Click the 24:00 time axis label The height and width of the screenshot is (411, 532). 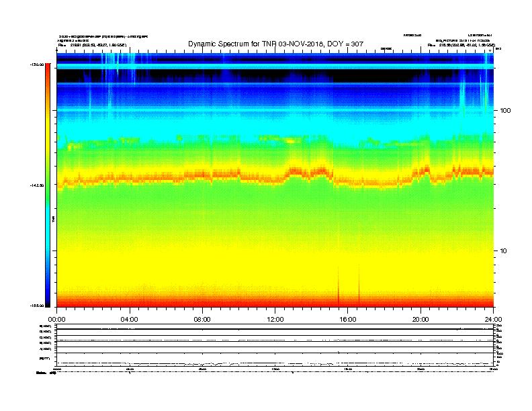493,320
